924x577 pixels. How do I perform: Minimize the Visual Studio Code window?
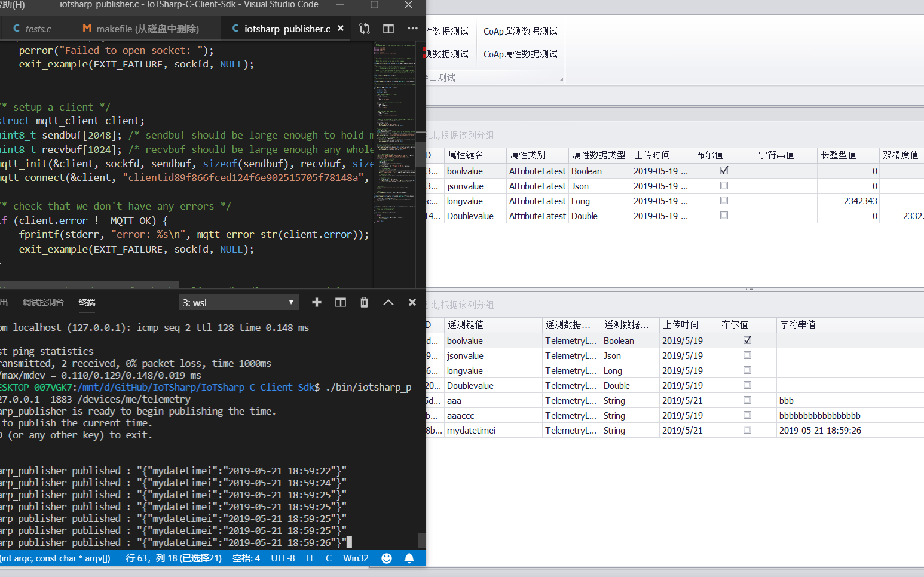click(x=339, y=5)
